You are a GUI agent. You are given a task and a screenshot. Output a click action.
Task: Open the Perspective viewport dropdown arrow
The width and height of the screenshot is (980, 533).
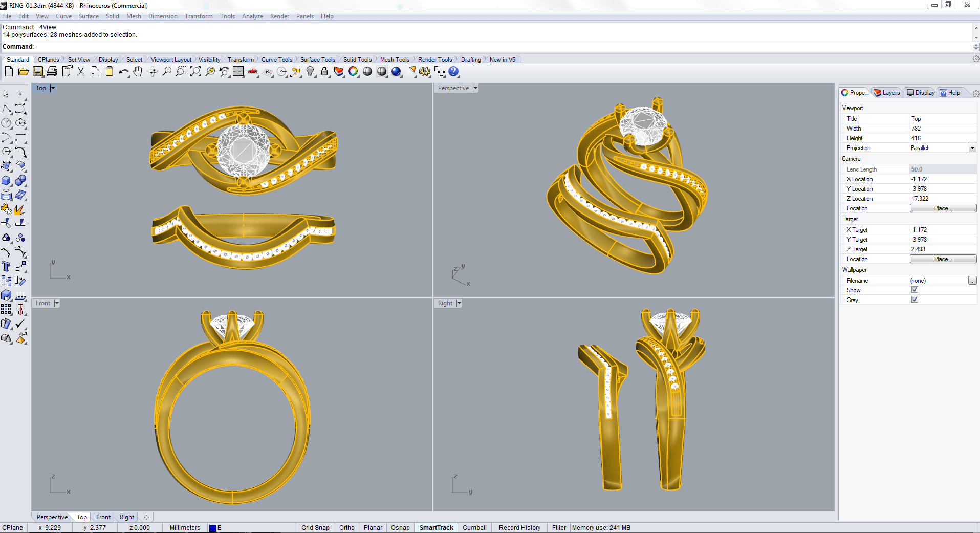point(475,88)
